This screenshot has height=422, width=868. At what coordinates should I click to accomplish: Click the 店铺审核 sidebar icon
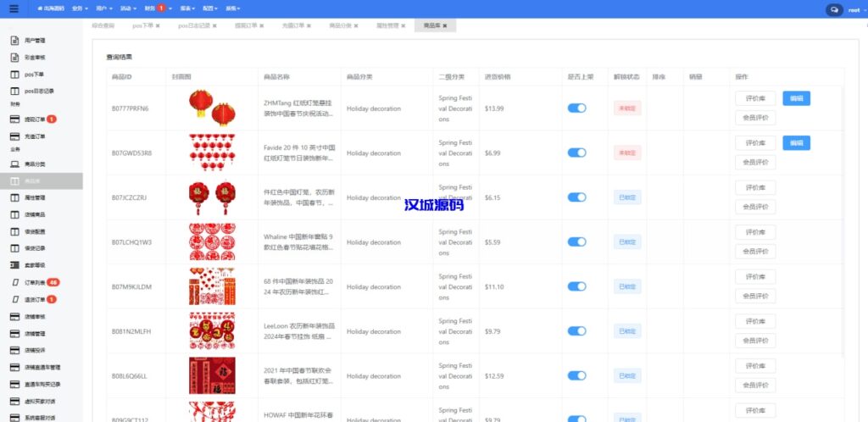coord(15,316)
